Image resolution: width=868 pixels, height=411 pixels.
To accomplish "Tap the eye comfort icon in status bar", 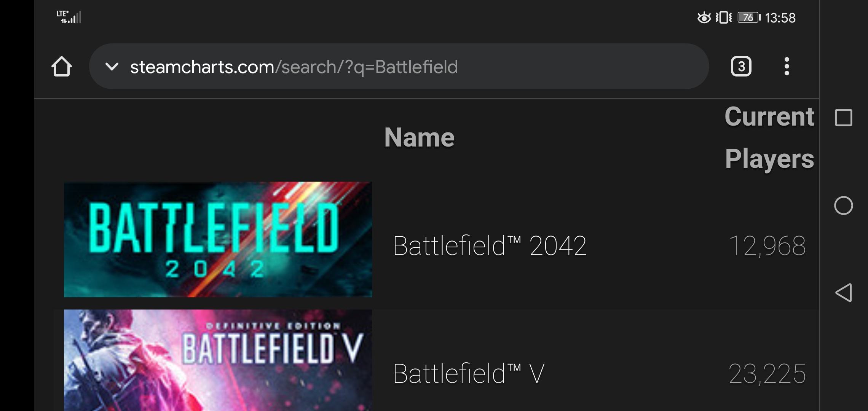I will (x=704, y=18).
